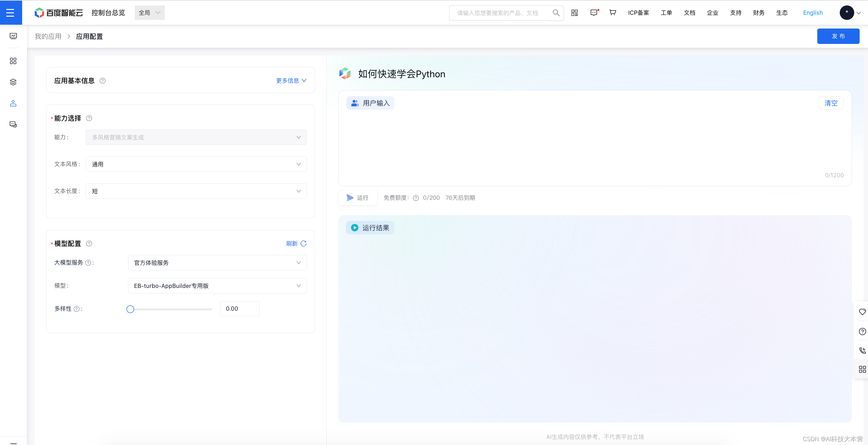Image resolution: width=868 pixels, height=445 pixels.
Task: Click the layers icon in sidebar
Action: tap(13, 82)
